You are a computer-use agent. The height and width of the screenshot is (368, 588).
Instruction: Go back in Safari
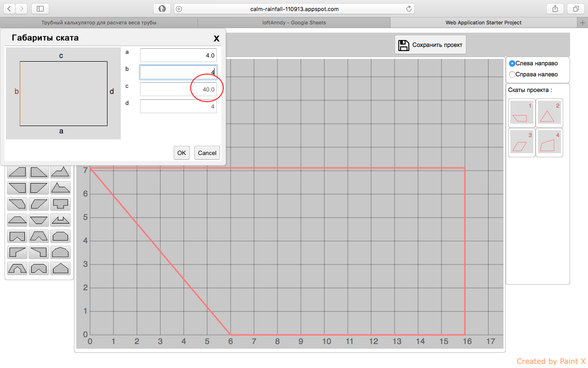coord(9,8)
